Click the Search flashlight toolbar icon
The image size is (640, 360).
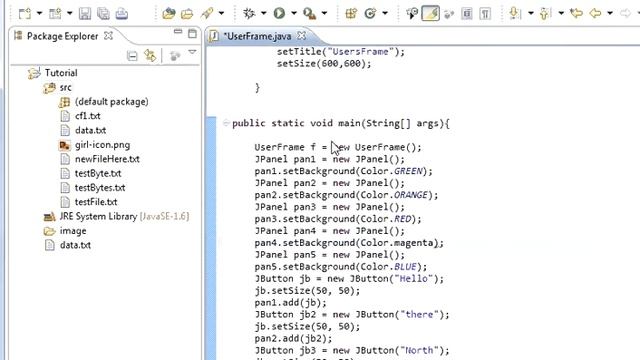point(207,13)
